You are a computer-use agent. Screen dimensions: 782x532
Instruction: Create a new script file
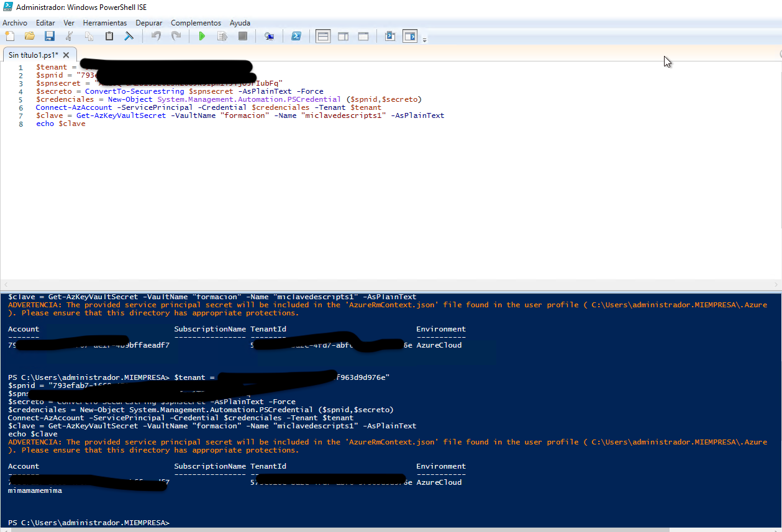(x=9, y=37)
